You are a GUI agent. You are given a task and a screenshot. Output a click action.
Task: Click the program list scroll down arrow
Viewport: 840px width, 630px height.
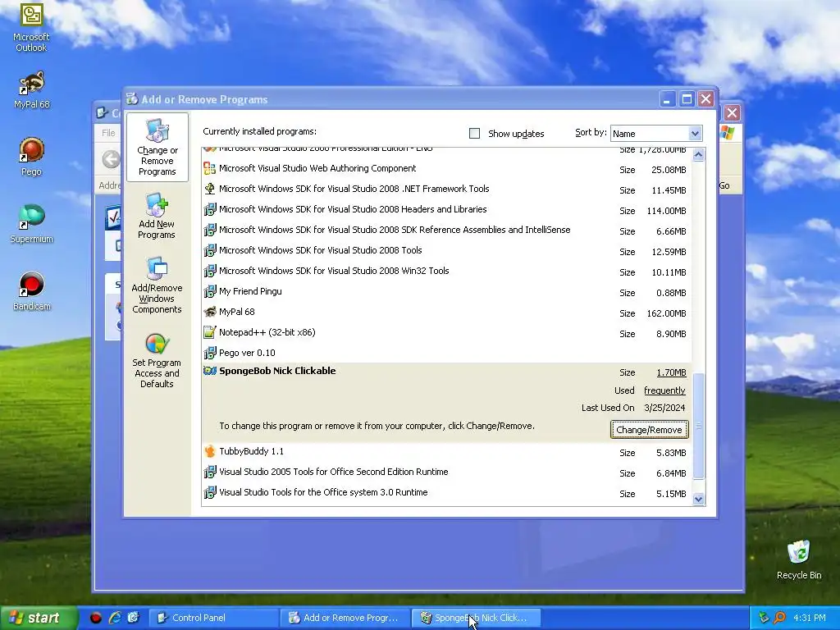[699, 500]
